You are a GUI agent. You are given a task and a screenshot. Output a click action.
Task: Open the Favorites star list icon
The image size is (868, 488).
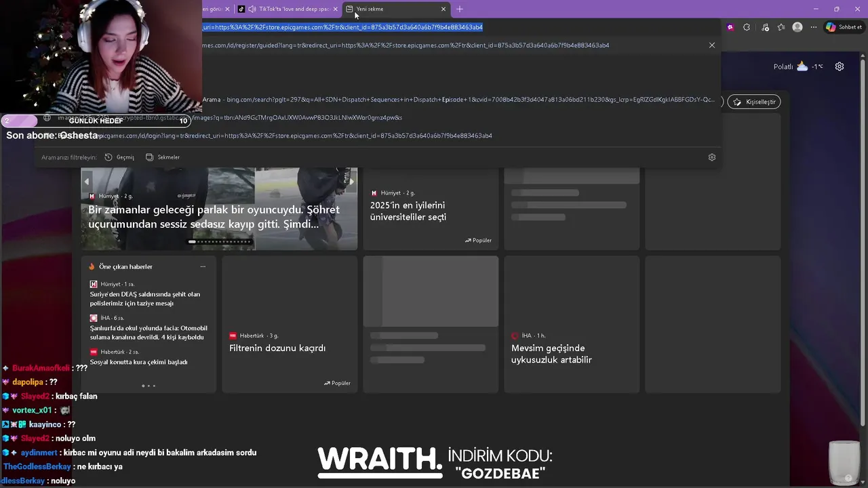pos(781,27)
